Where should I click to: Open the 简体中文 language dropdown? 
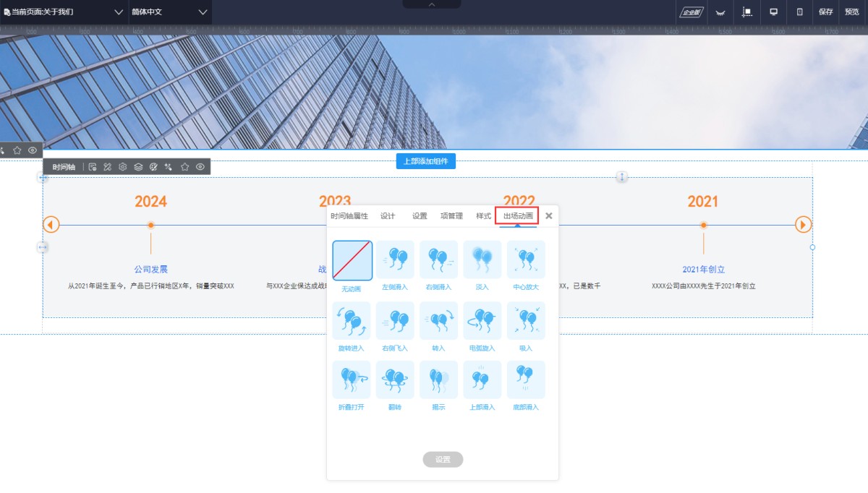170,12
